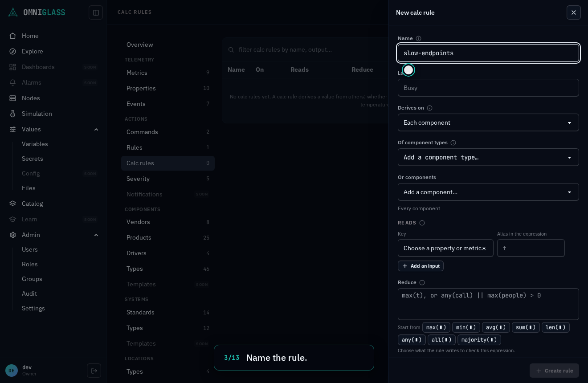Open Choose a property or metric dropdown
The width and height of the screenshot is (588, 383).
[445, 248]
